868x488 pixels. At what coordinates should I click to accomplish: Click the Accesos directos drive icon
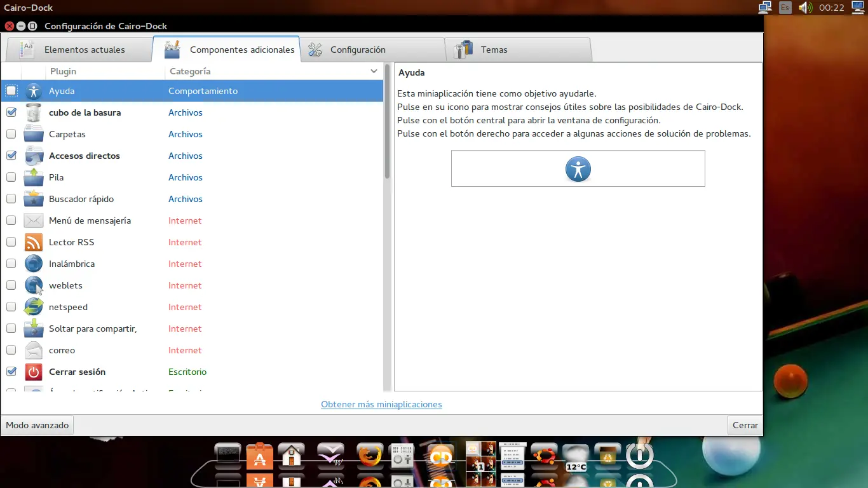click(x=34, y=156)
